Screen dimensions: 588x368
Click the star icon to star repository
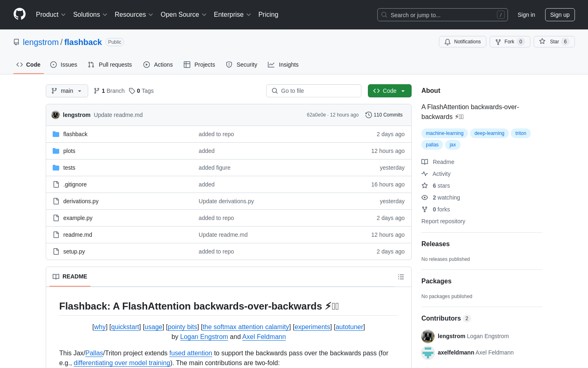pyautogui.click(x=542, y=41)
